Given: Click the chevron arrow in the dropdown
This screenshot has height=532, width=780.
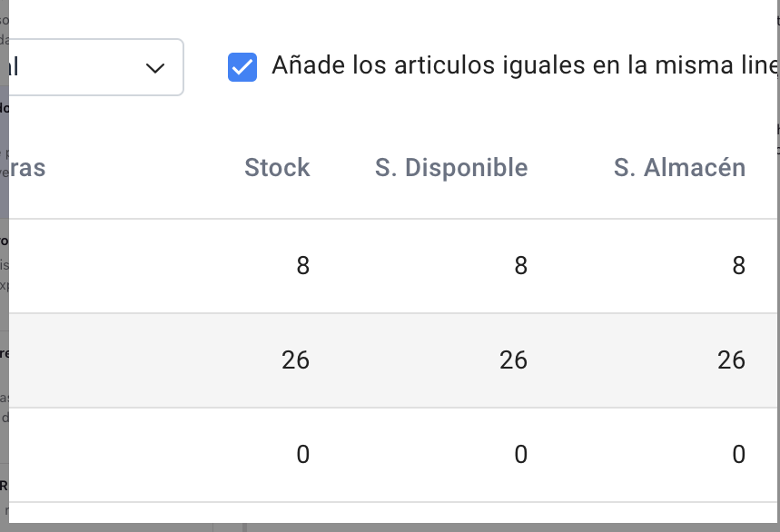Looking at the screenshot, I should point(154,67).
